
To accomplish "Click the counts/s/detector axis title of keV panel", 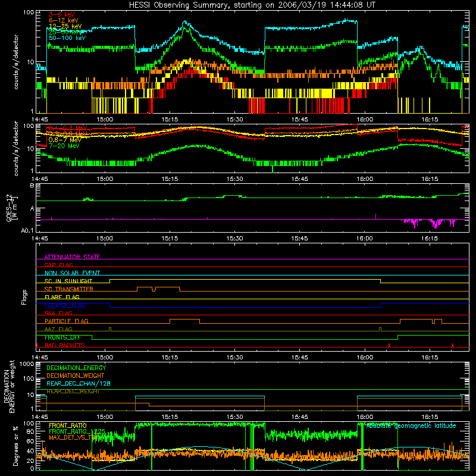I will [16, 62].
